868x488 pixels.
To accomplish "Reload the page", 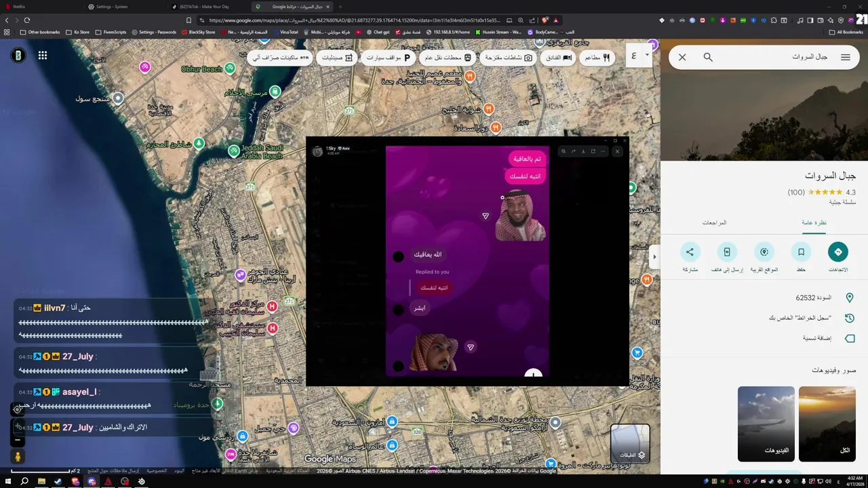I will coord(26,20).
